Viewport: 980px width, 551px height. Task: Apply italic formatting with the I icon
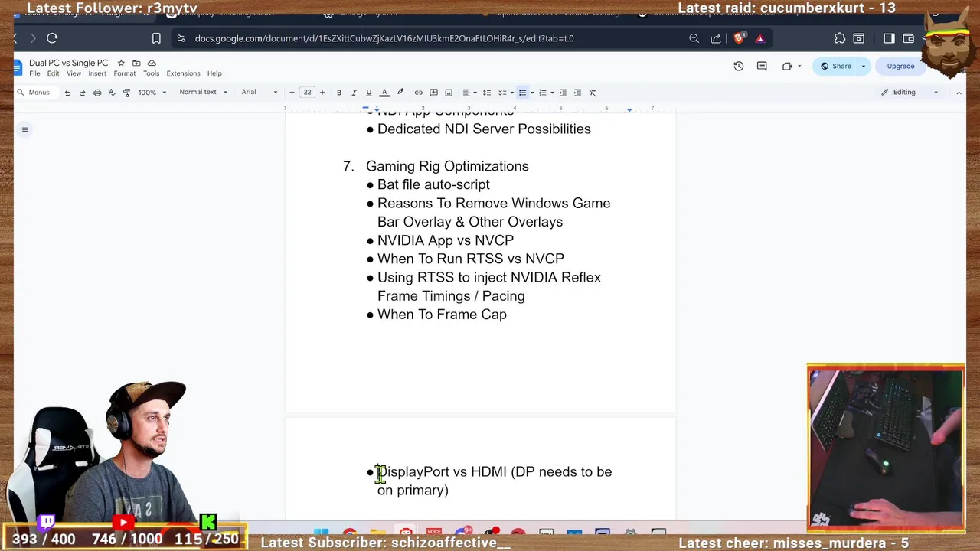pos(354,93)
